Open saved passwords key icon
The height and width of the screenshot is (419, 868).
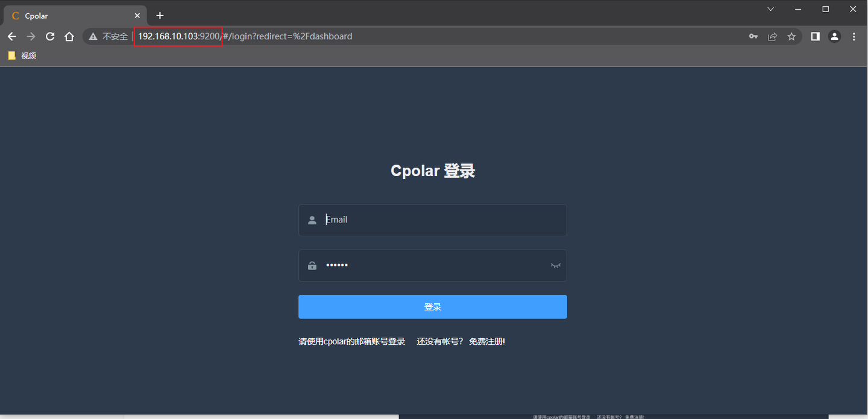coord(753,36)
